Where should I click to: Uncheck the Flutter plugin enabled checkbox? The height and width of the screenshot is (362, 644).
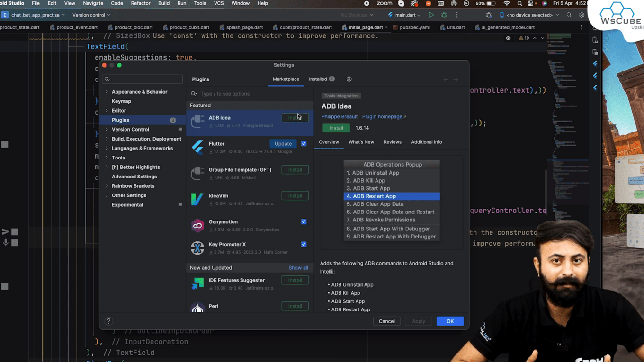(304, 144)
